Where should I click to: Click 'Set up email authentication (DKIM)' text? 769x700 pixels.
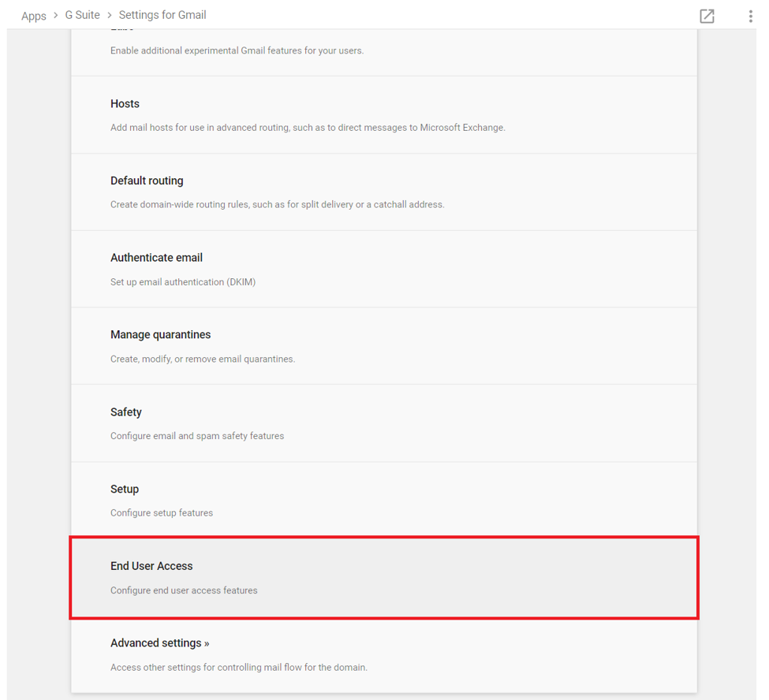click(183, 282)
